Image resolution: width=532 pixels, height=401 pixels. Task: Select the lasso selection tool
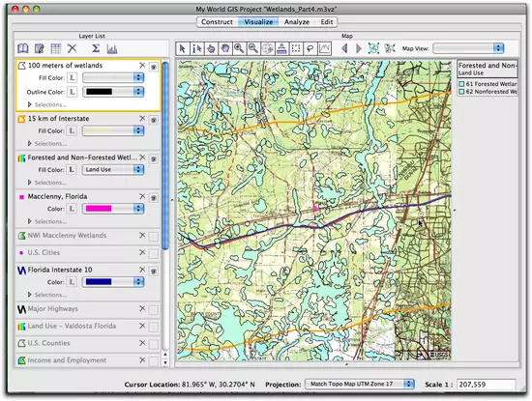click(x=310, y=49)
